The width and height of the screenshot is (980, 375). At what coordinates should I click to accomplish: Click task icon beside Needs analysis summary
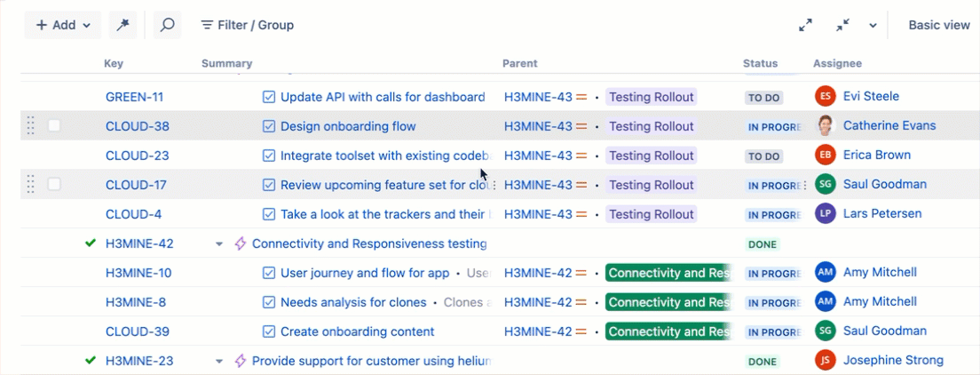pos(269,302)
